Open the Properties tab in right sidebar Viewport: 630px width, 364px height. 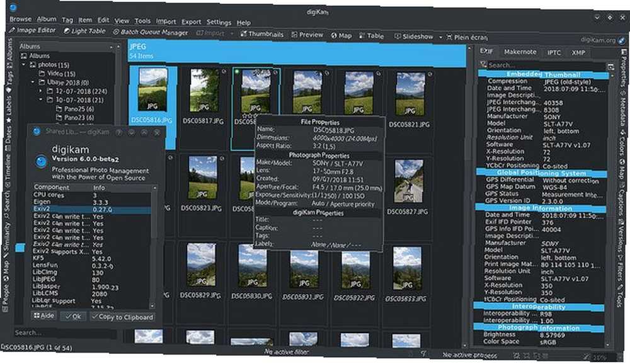[624, 67]
